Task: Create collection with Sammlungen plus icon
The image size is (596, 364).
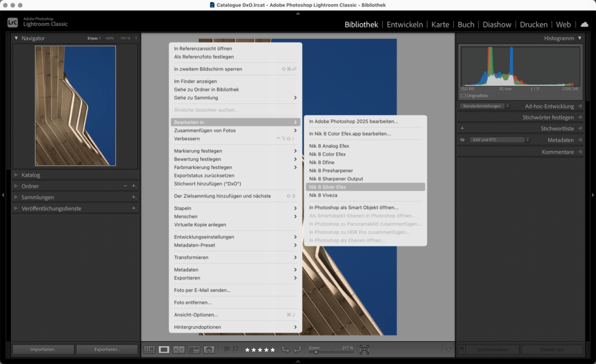Action: pyautogui.click(x=134, y=197)
